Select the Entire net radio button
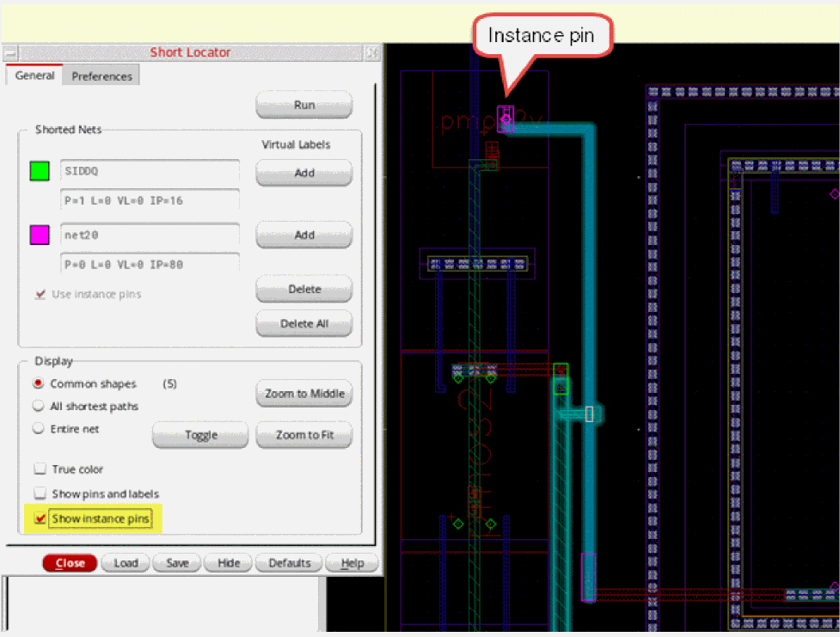Screen dimensions: 840x637 [39, 428]
